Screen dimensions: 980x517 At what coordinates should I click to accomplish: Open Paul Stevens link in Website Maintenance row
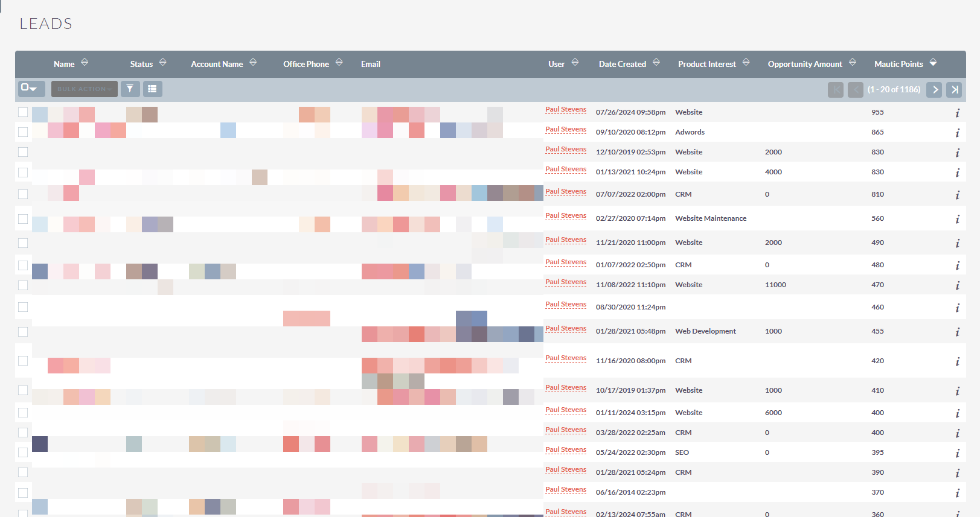tap(566, 216)
